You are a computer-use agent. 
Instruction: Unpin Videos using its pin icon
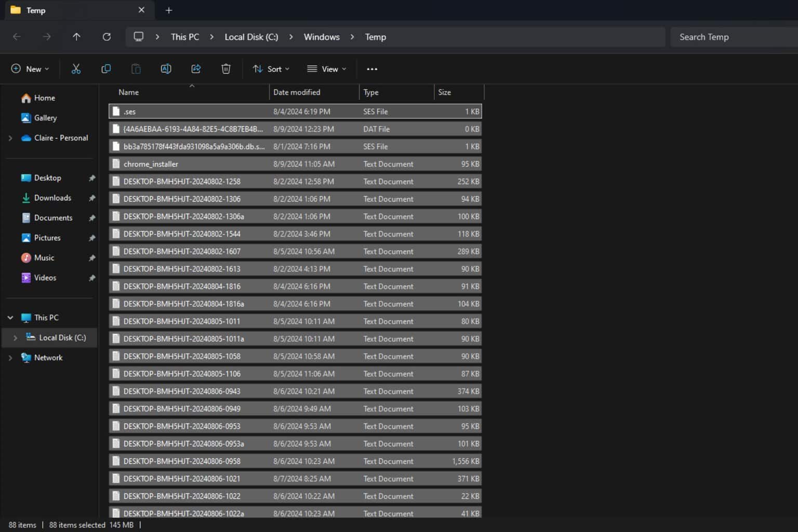(92, 278)
